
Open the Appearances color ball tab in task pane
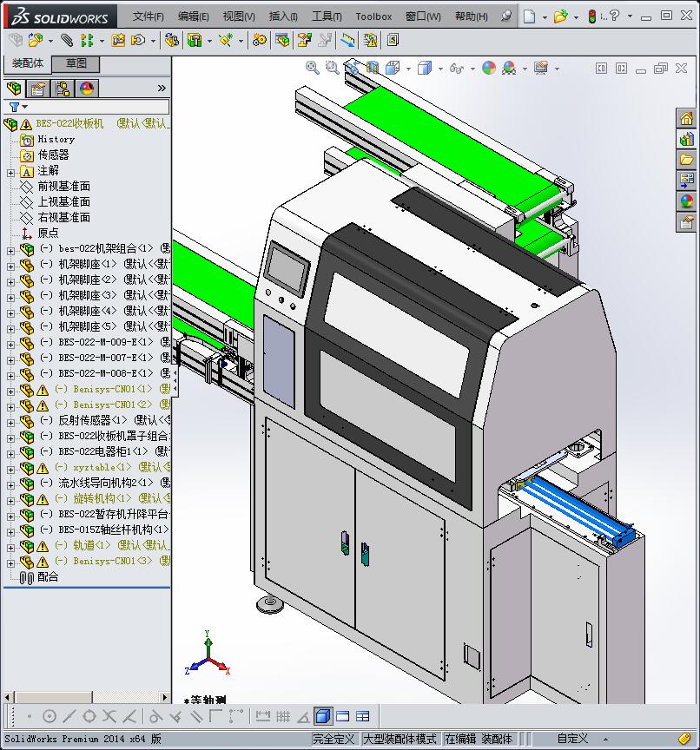tap(687, 201)
